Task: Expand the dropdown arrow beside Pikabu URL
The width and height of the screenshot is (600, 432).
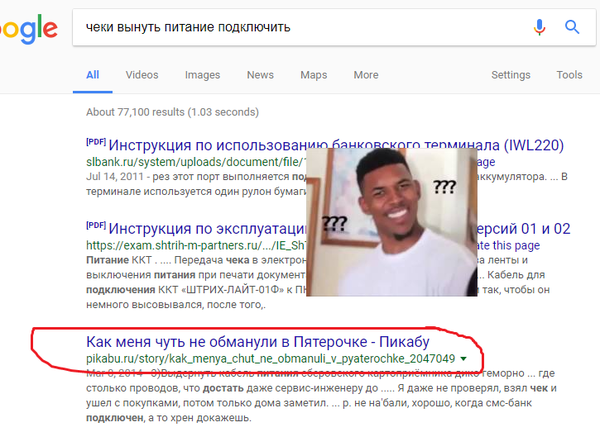Action: click(463, 359)
